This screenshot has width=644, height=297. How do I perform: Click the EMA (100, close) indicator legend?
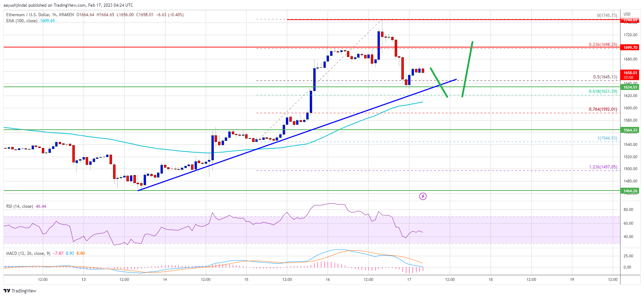(22, 21)
